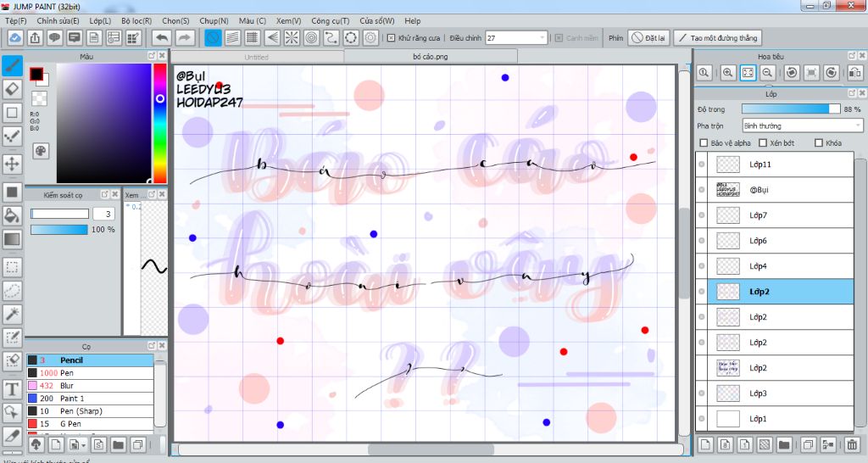This screenshot has width=868, height=463.
Task: Check the Khóa lock checkbox
Action: [x=819, y=143]
